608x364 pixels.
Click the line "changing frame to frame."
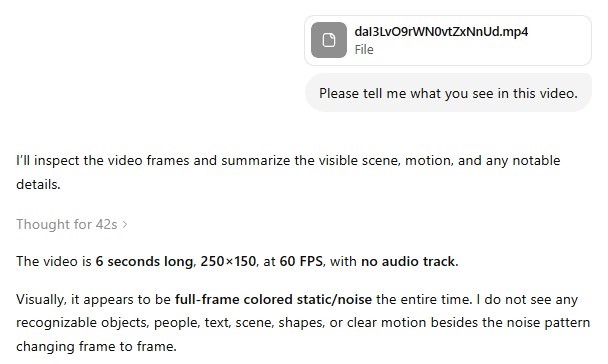[96, 346]
